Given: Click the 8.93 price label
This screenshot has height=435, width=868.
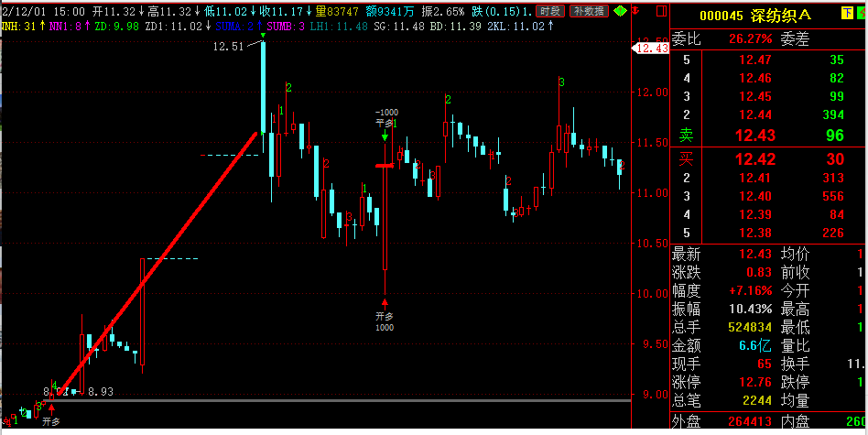Looking at the screenshot, I should coord(100,392).
